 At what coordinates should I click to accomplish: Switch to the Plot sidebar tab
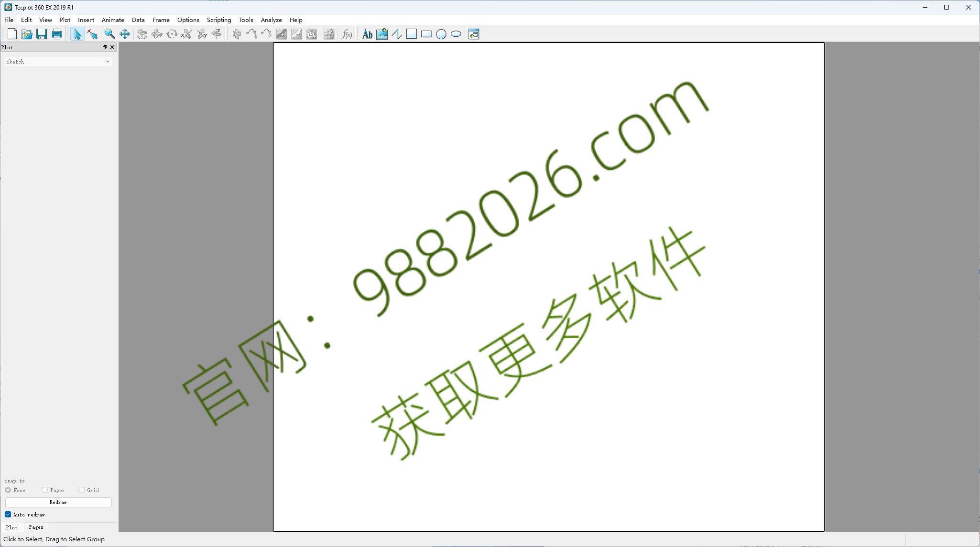pos(12,527)
